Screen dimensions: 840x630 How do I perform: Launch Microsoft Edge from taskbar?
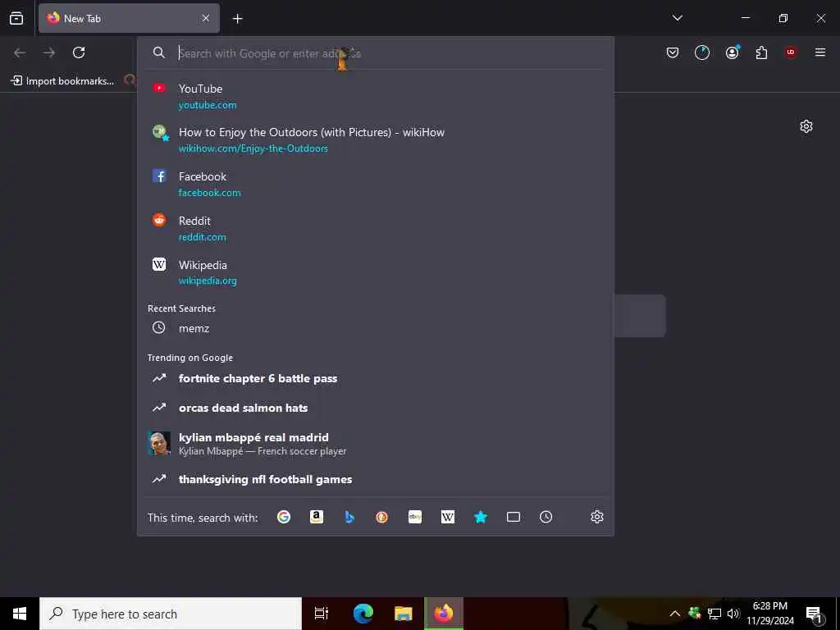pyautogui.click(x=363, y=614)
